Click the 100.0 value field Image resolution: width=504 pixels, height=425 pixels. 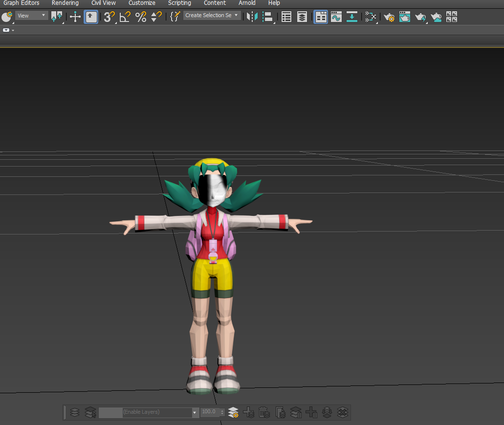210,412
